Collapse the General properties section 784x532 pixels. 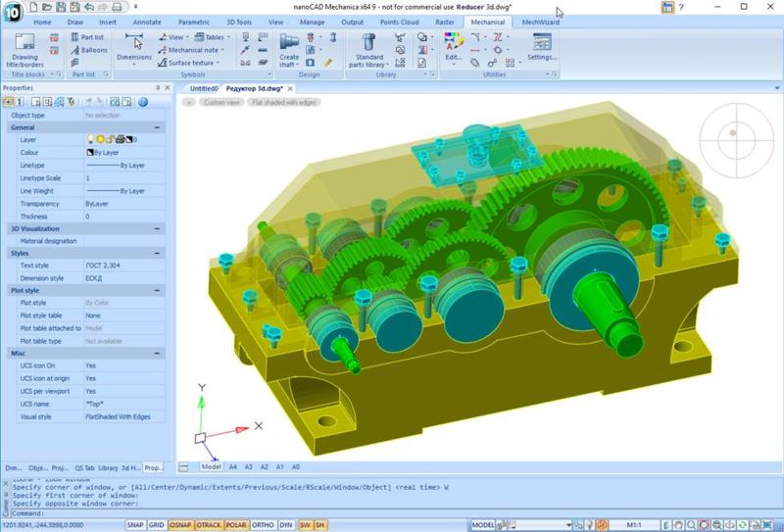coord(157,127)
